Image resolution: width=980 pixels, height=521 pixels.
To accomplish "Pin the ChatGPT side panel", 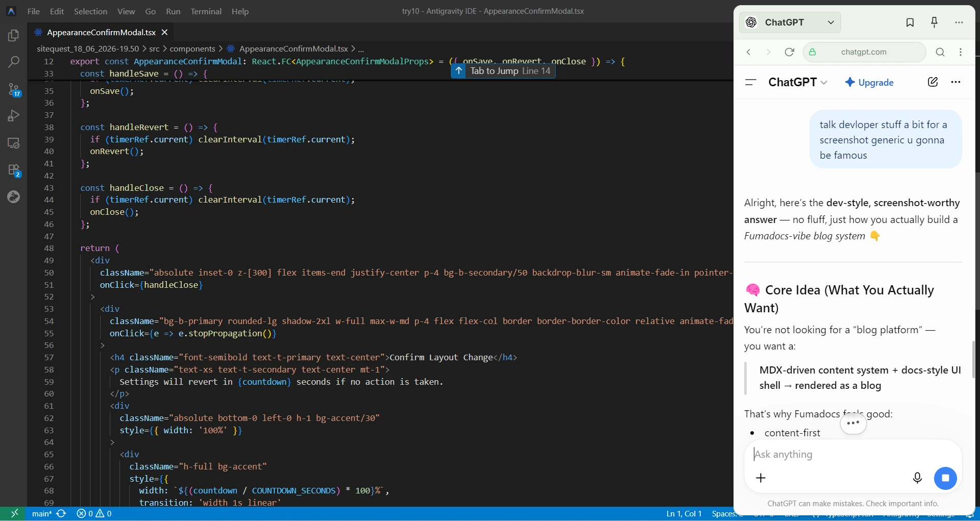I will [x=934, y=22].
